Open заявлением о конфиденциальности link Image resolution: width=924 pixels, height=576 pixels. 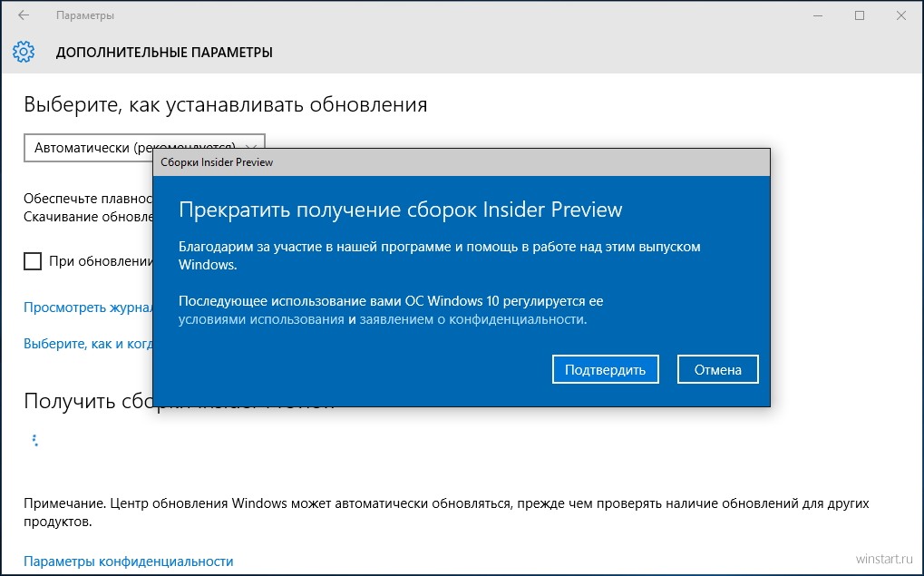pyautogui.click(x=473, y=319)
